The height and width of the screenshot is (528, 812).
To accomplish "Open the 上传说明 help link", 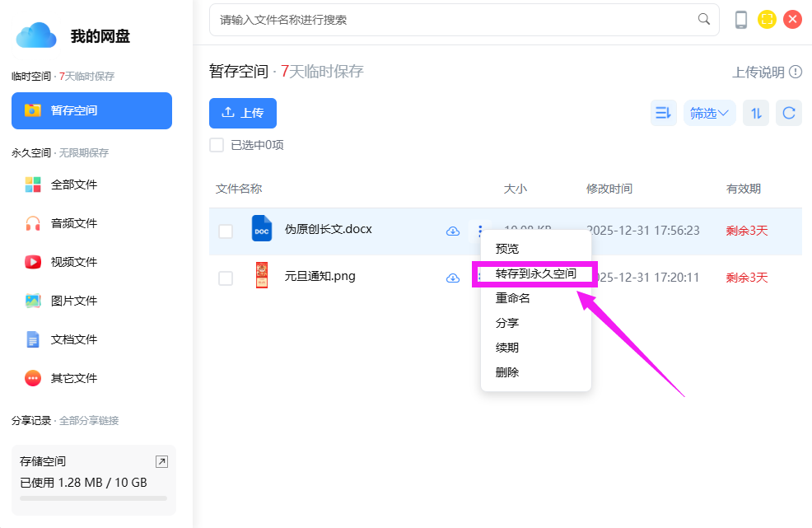I will click(x=767, y=72).
